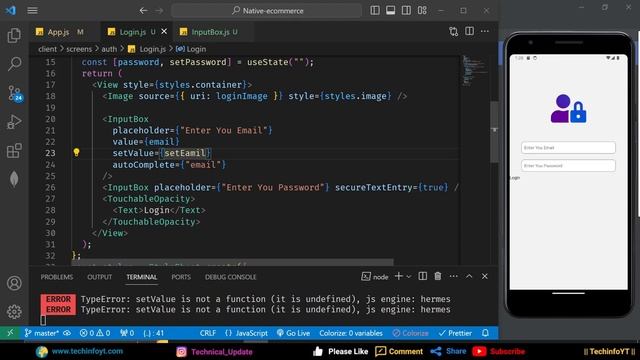
Task: Open the editor More Actions ellipsis
Action: [x=485, y=31]
